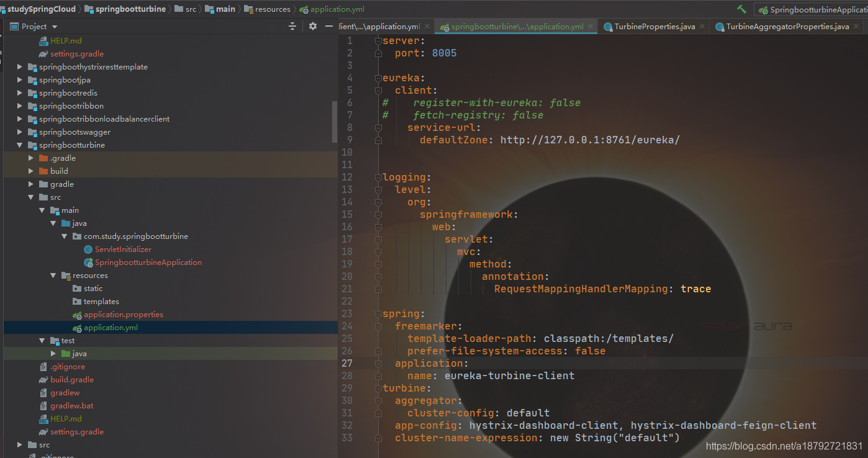Close the springbootturbine\...\application.yml tab
Screen dimensions: 868x458
point(590,27)
